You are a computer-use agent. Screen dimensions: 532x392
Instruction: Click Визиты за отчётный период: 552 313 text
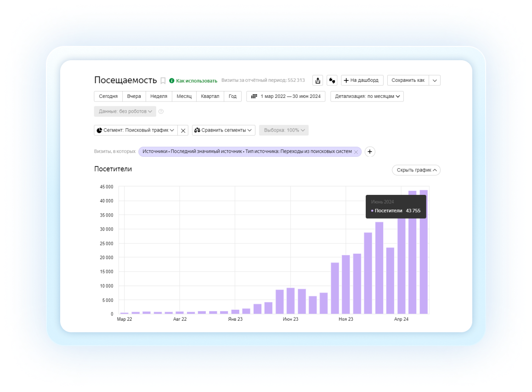point(263,80)
